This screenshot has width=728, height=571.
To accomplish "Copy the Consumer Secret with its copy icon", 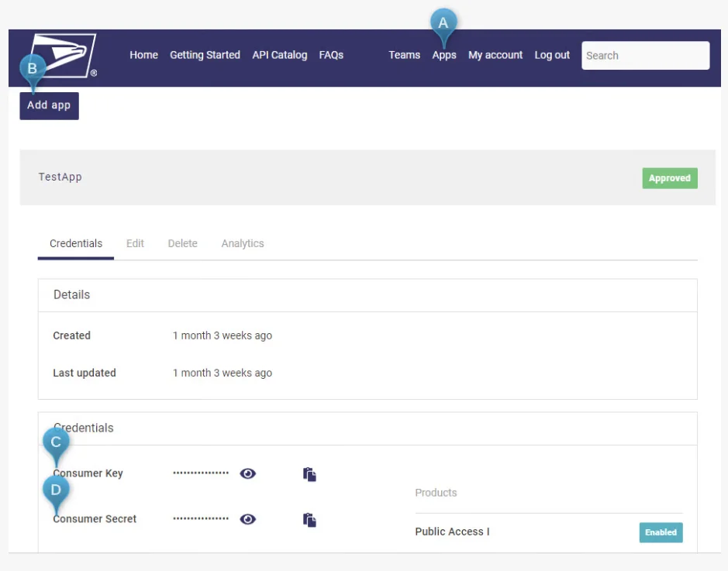I will click(309, 520).
